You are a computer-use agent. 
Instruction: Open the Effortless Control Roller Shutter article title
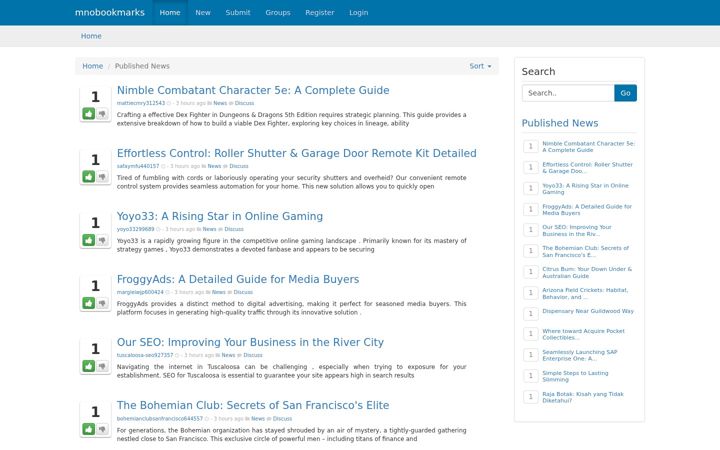[297, 153]
